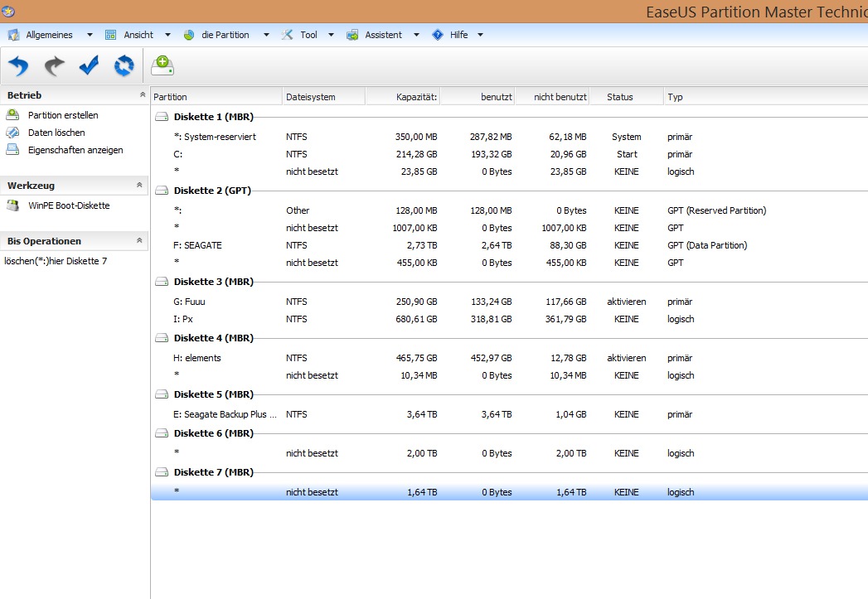Sort by the Partition column header
The height and width of the screenshot is (599, 868).
tap(216, 97)
